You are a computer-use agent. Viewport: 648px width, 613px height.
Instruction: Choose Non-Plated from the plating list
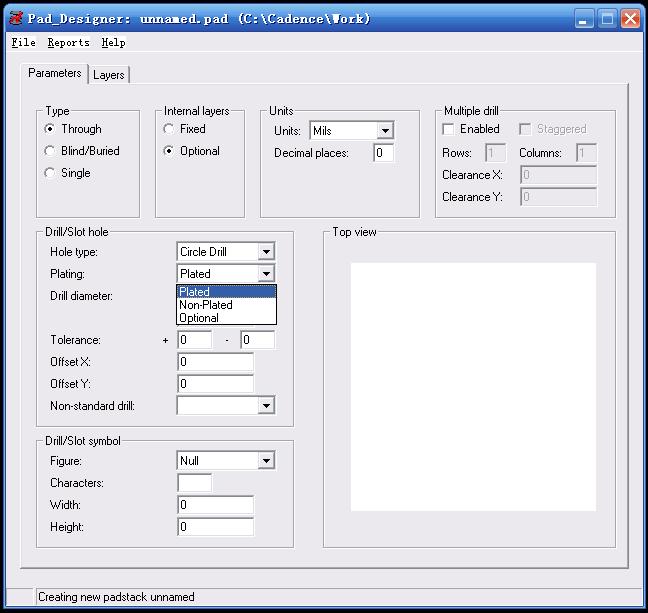[x=226, y=305]
